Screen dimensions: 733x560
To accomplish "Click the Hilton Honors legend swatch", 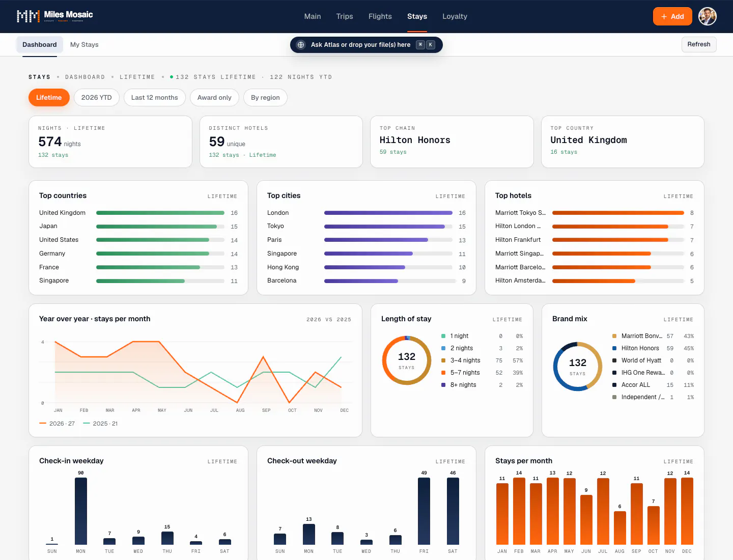I will click(x=614, y=348).
